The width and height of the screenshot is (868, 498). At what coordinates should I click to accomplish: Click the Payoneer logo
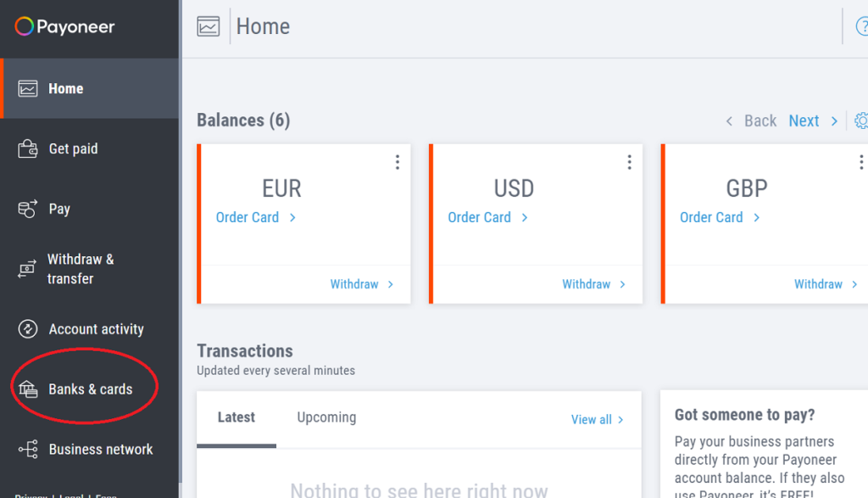coord(64,26)
